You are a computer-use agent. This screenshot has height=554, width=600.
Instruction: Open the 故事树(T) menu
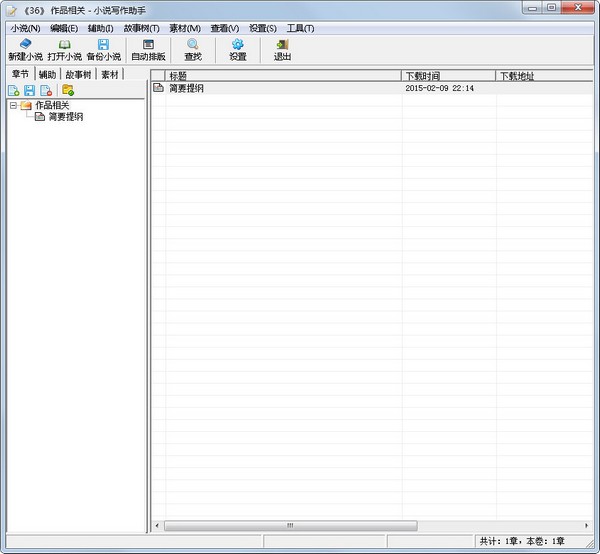141,28
